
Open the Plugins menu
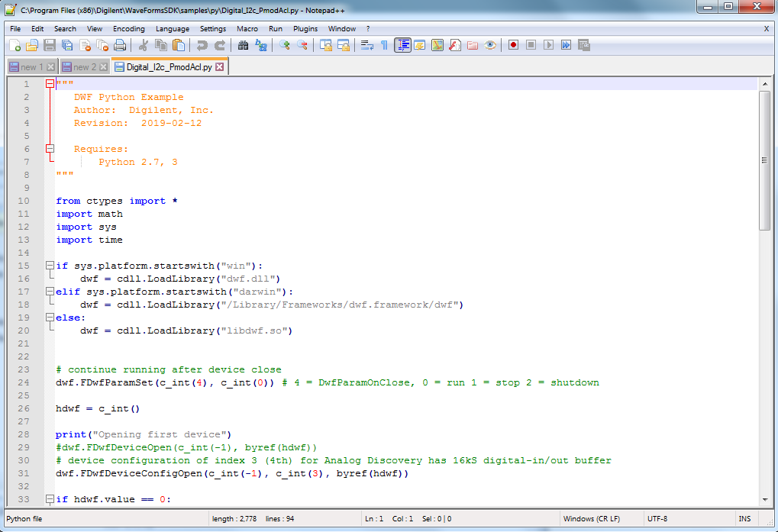(305, 29)
